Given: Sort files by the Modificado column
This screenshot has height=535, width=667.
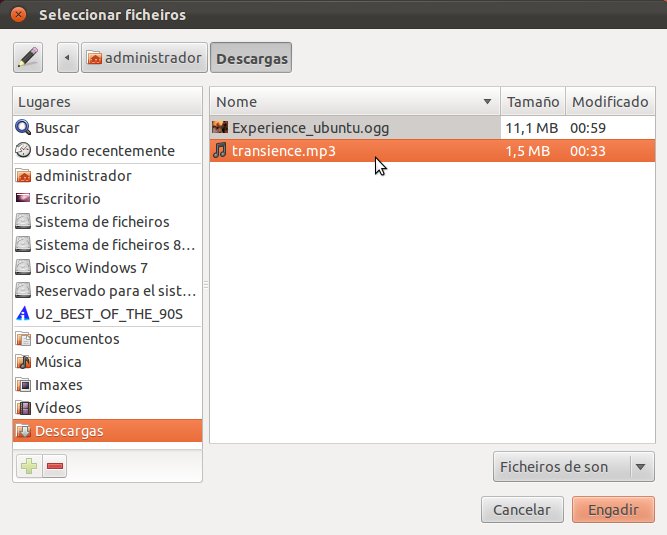Looking at the screenshot, I should pyautogui.click(x=610, y=102).
